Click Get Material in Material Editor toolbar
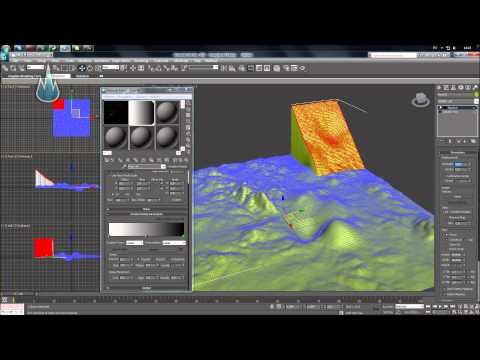480x360 pixels. click(107, 160)
